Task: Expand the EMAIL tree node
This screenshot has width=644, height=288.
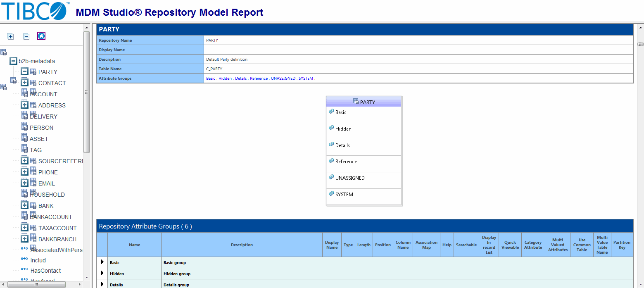Action: coord(25,183)
